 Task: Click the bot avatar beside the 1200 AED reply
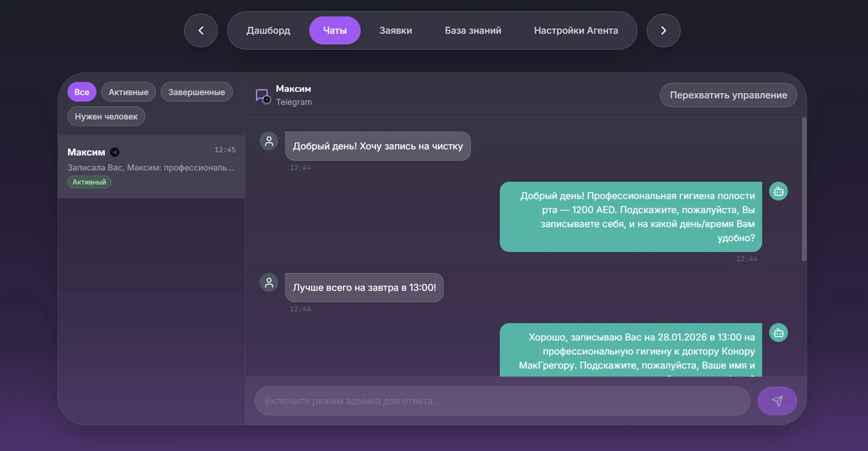[778, 191]
